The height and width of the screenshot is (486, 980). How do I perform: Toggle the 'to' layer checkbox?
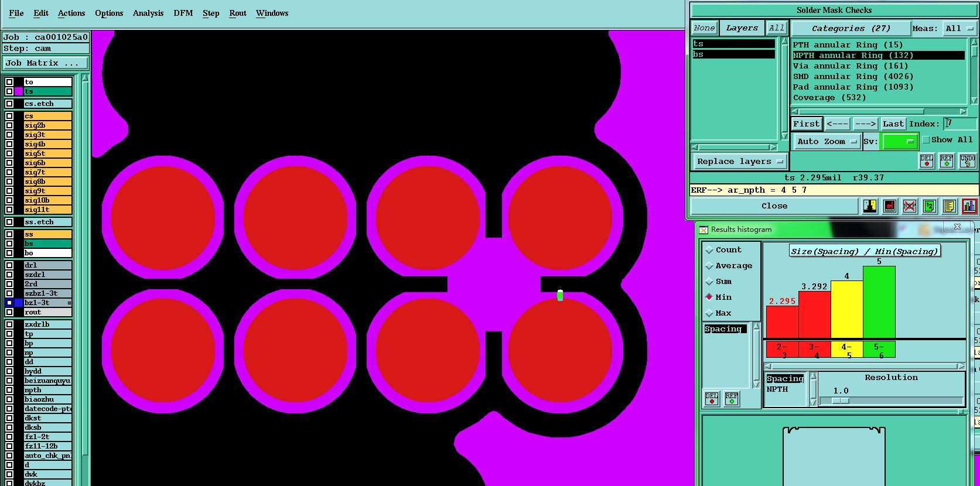pyautogui.click(x=9, y=82)
